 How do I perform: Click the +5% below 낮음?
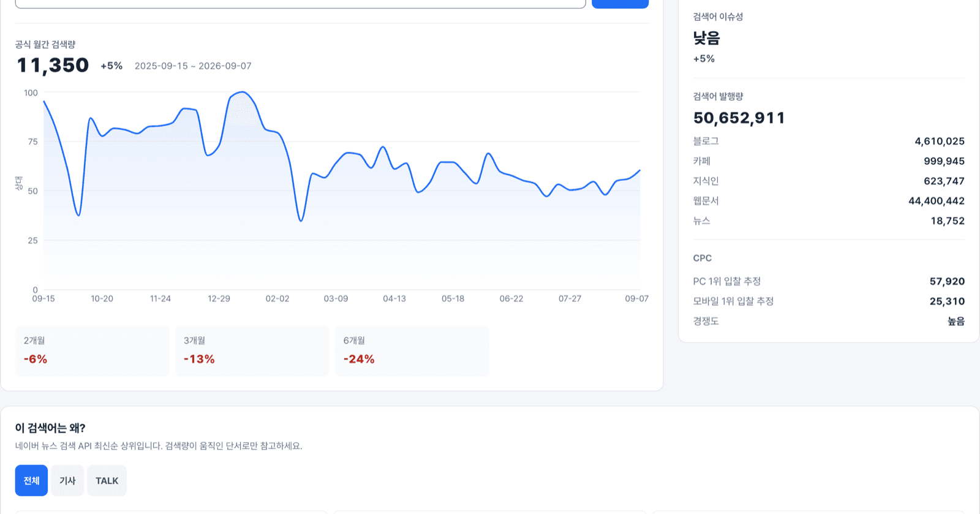pos(704,59)
